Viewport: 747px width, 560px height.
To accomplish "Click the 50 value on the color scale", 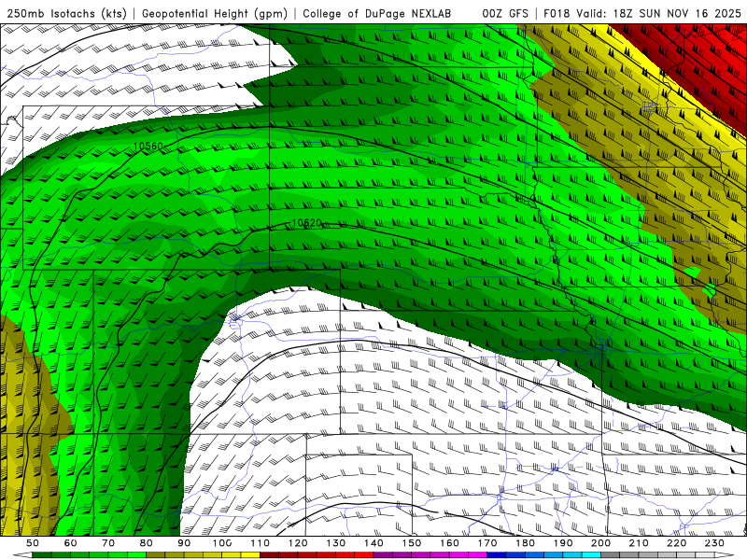I will 33,543.
